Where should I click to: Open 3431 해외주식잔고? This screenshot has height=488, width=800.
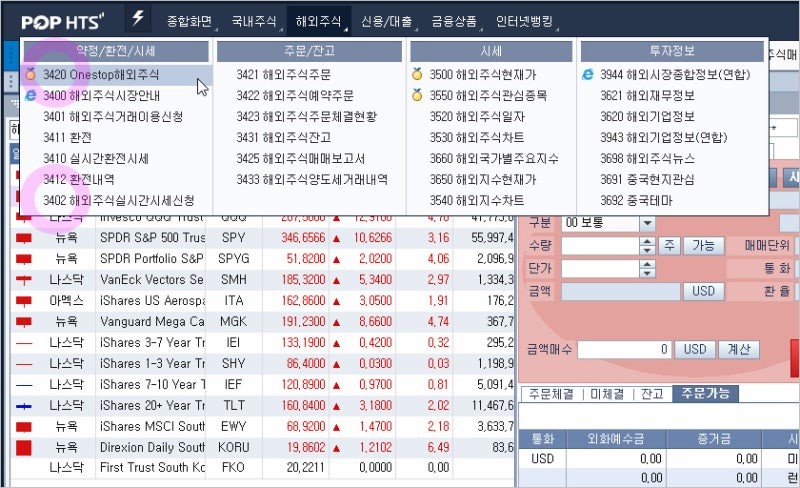[284, 137]
